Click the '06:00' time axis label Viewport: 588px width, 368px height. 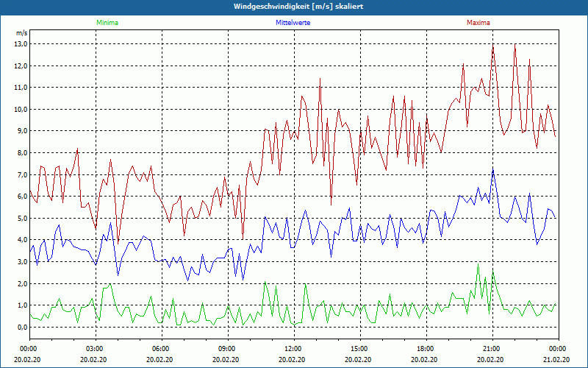159,349
